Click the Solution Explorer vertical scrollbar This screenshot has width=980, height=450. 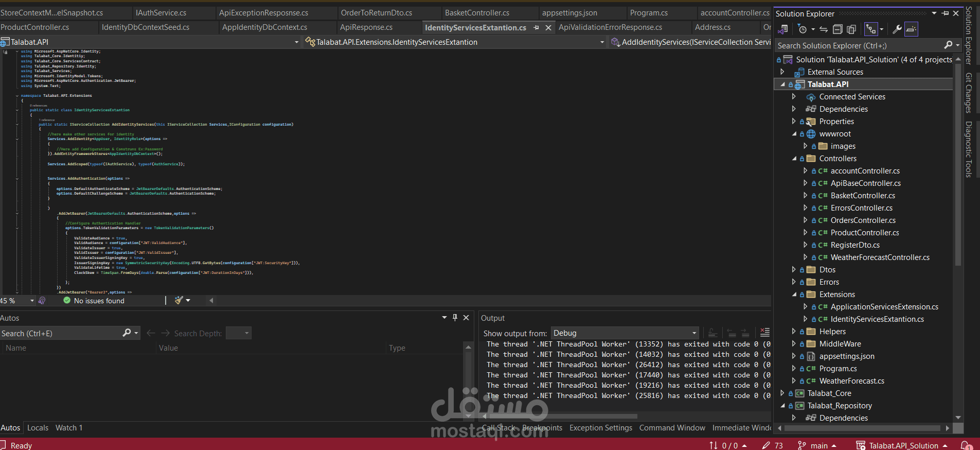point(958,237)
